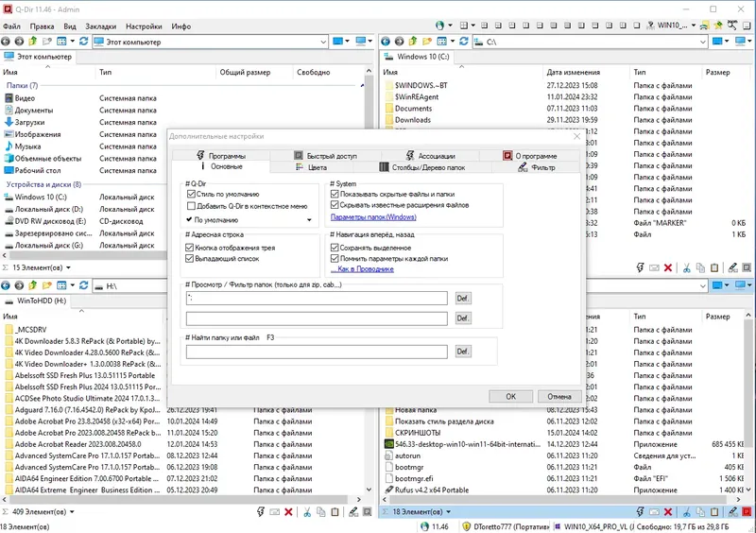This screenshot has height=533, width=756.
Task: Click the lightning icon in bottom-right pane toolbar
Action: click(x=641, y=512)
